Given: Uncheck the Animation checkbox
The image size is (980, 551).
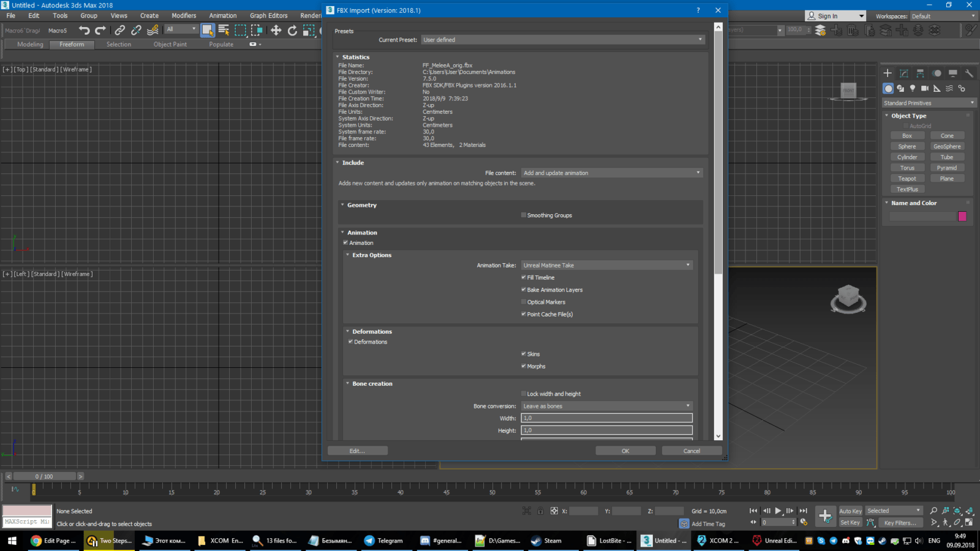Looking at the screenshot, I should 345,242.
